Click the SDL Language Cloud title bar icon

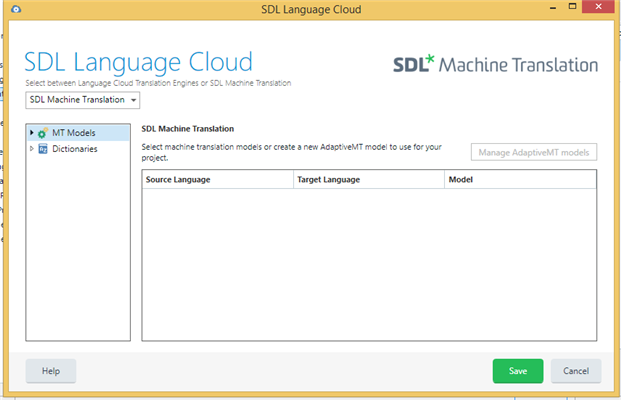(x=16, y=9)
